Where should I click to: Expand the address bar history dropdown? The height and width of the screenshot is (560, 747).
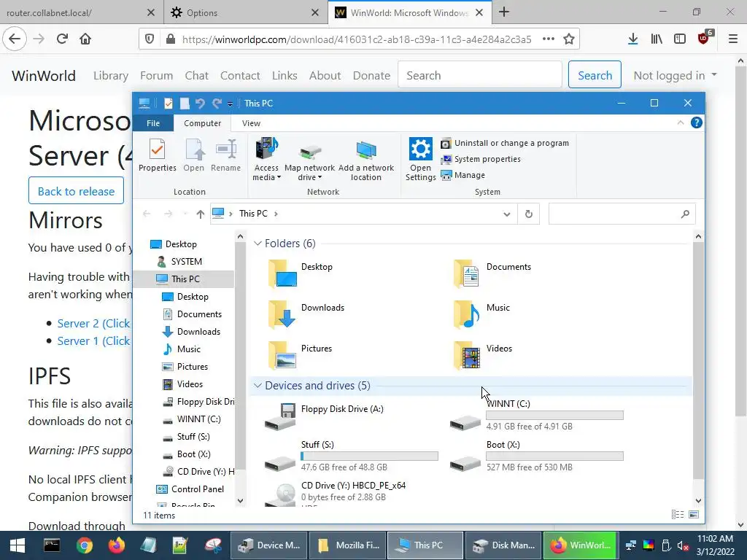[x=506, y=214]
